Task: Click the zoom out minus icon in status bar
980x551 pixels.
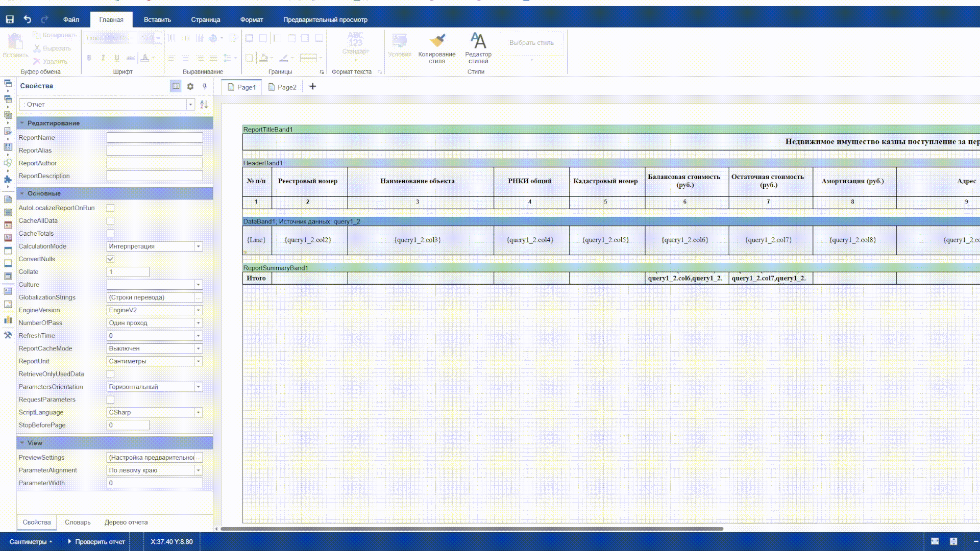Action: point(975,541)
